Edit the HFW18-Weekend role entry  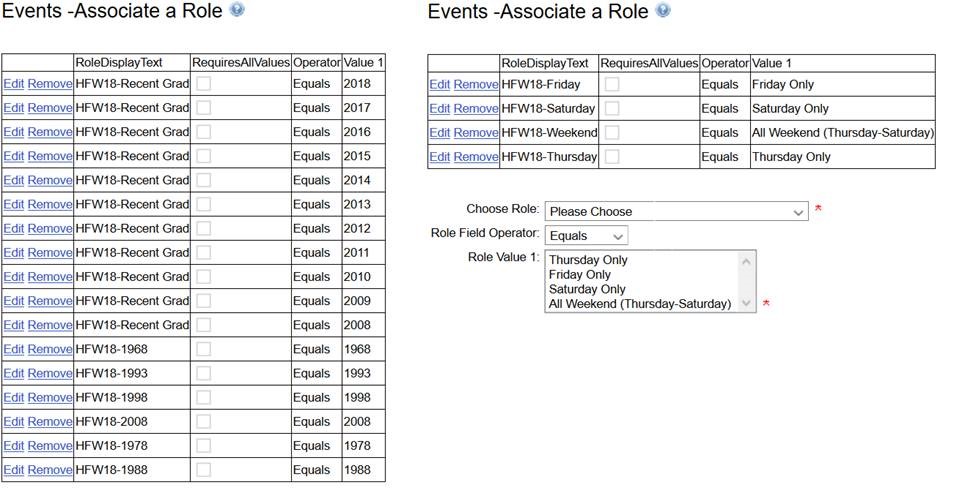(x=439, y=133)
